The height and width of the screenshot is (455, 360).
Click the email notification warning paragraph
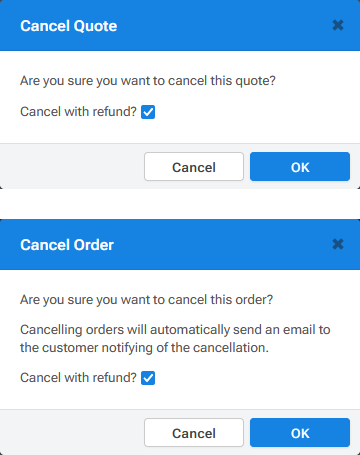[x=175, y=339]
